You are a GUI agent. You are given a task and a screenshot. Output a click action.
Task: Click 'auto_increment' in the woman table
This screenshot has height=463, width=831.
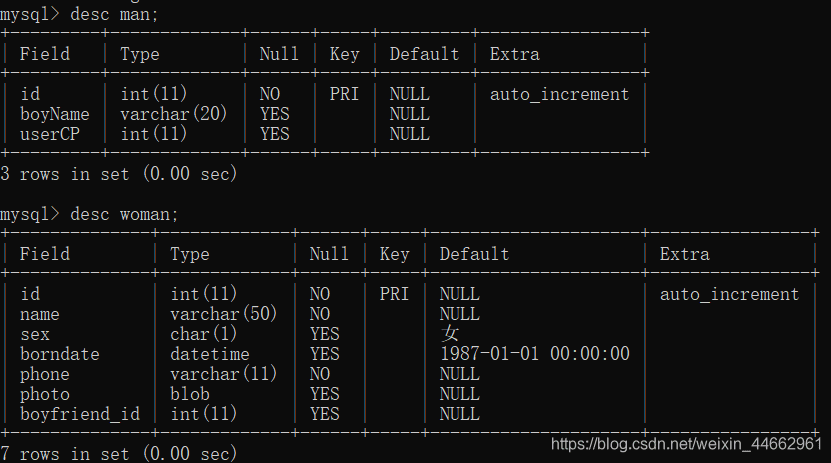729,294
